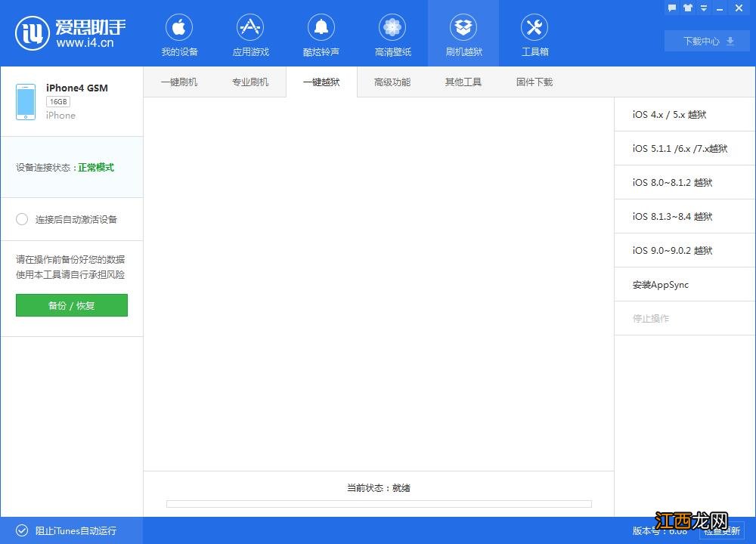This screenshot has width=756, height=544.
Task: Open the 其他工具 tab
Action: (463, 82)
